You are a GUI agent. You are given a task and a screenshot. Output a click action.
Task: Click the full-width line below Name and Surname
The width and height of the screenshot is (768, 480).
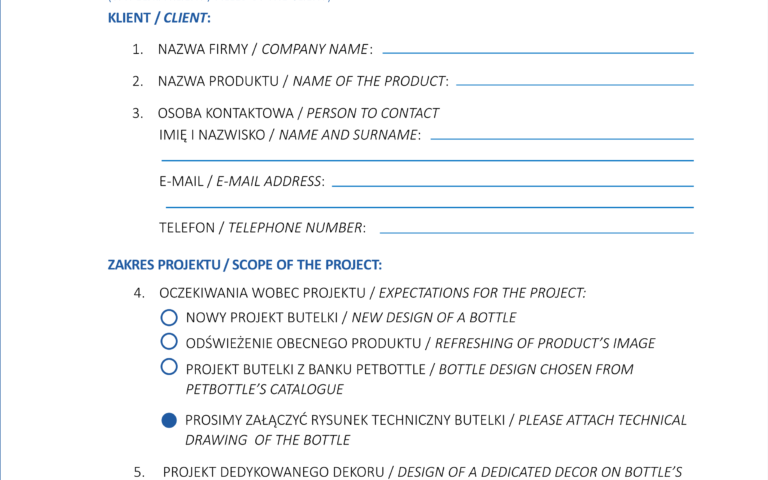coord(427,159)
